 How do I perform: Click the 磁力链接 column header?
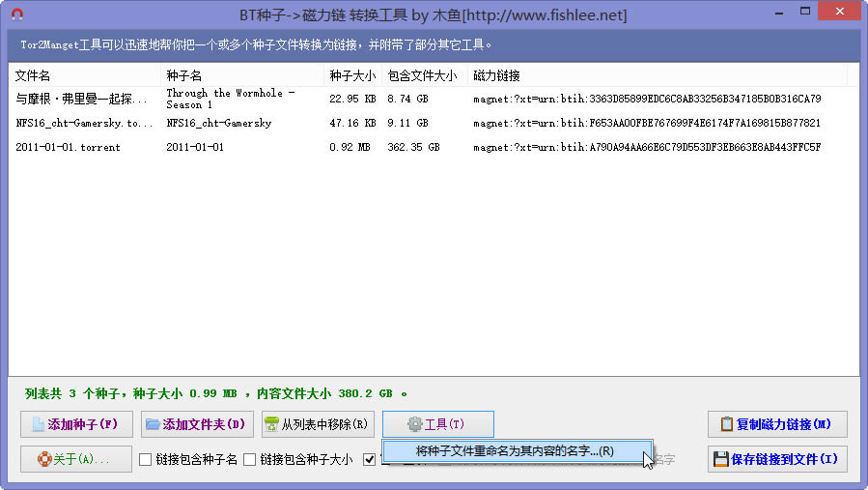coord(657,75)
